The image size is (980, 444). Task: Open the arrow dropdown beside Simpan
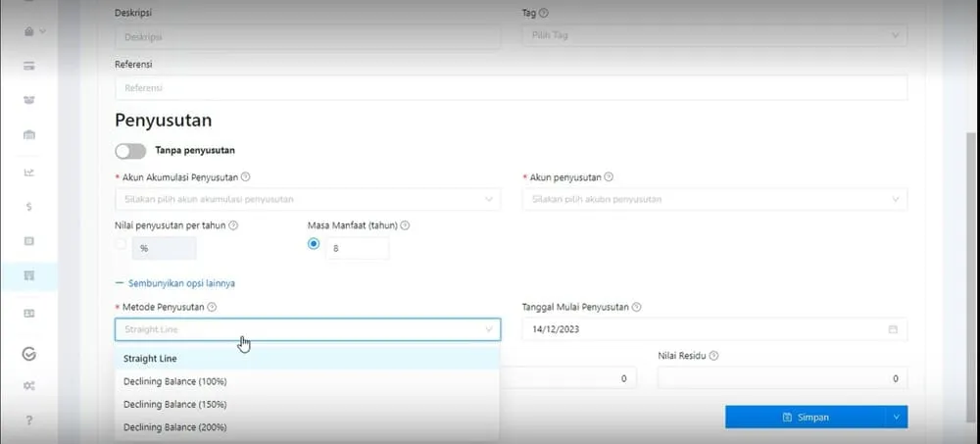[x=897, y=418]
